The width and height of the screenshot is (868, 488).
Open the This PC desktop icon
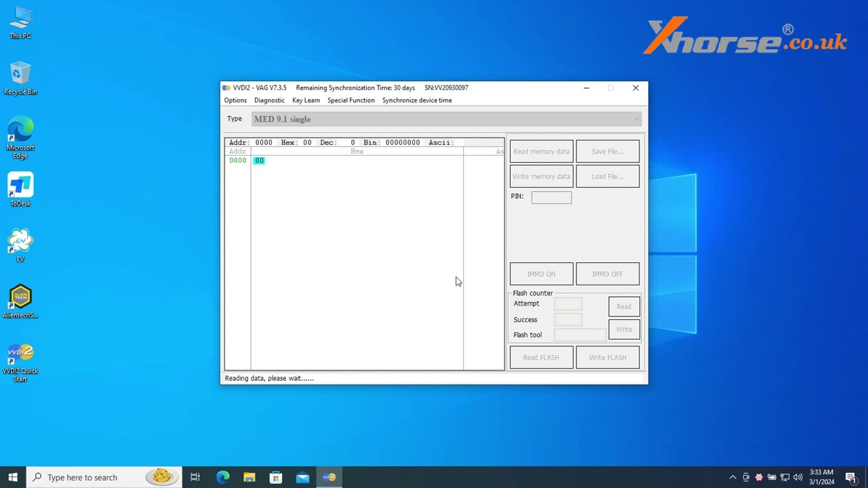coord(20,23)
